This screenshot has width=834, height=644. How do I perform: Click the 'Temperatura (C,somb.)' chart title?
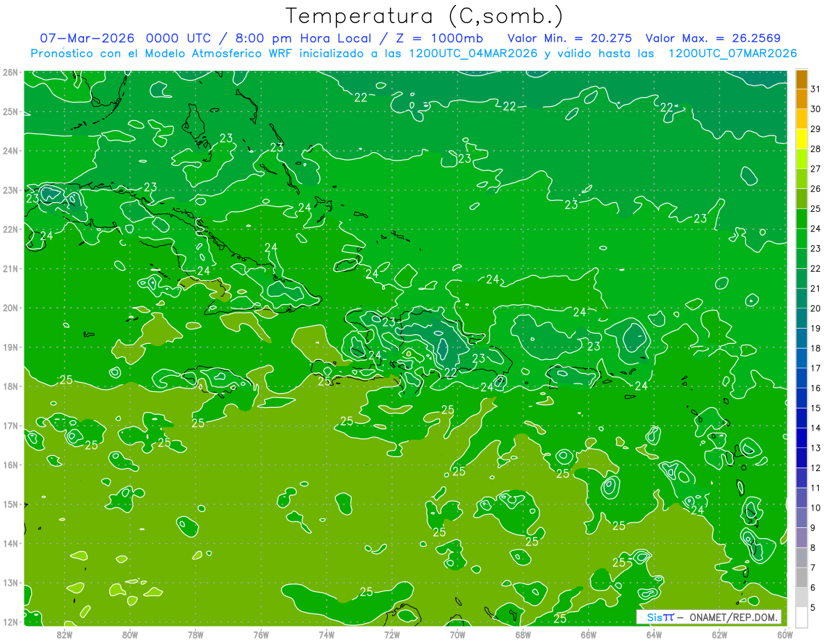tap(425, 16)
